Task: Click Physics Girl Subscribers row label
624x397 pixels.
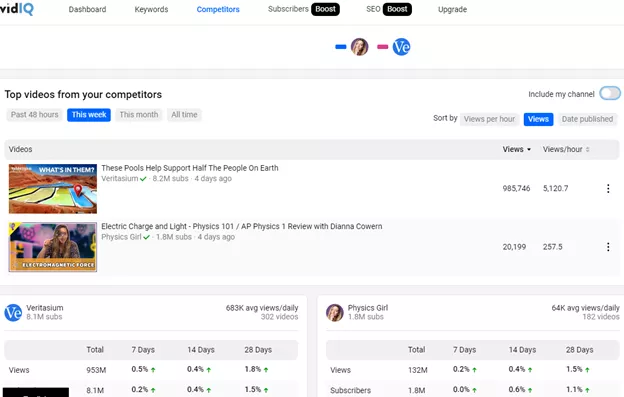Action: tap(351, 390)
